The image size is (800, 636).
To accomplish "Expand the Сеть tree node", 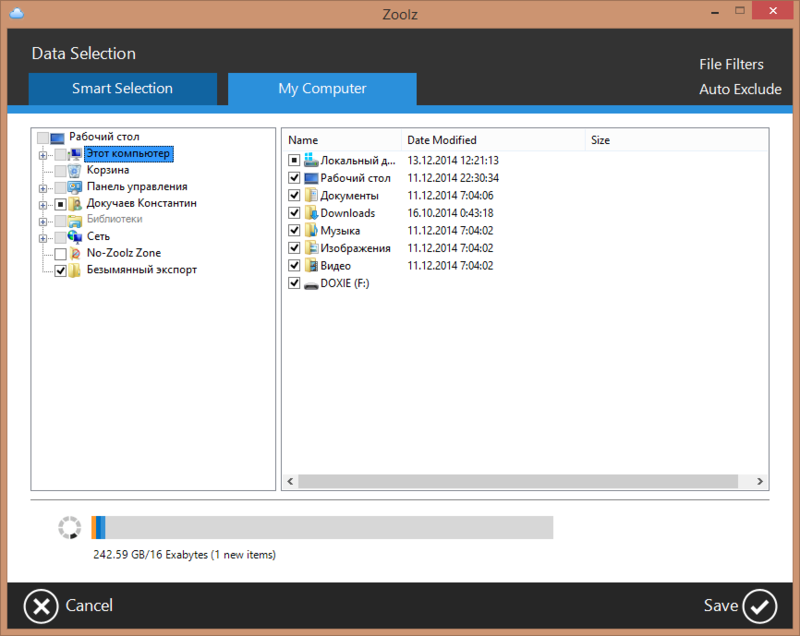I will tap(43, 238).
